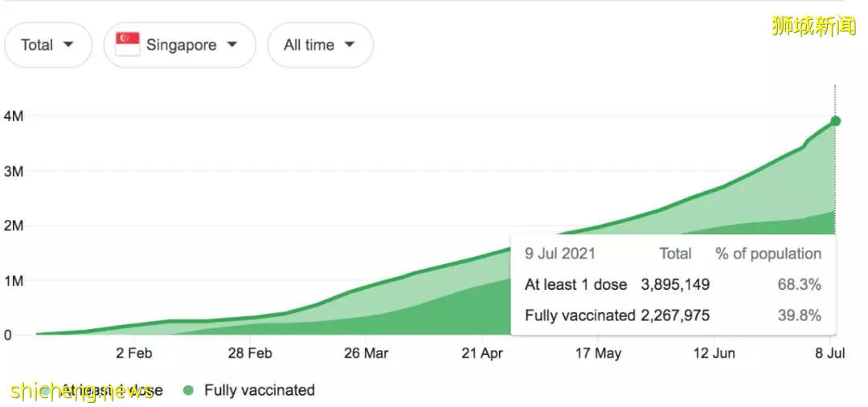This screenshot has height=407, width=868.
Task: Click the 2 Feb axis date label
Action: pyautogui.click(x=133, y=352)
